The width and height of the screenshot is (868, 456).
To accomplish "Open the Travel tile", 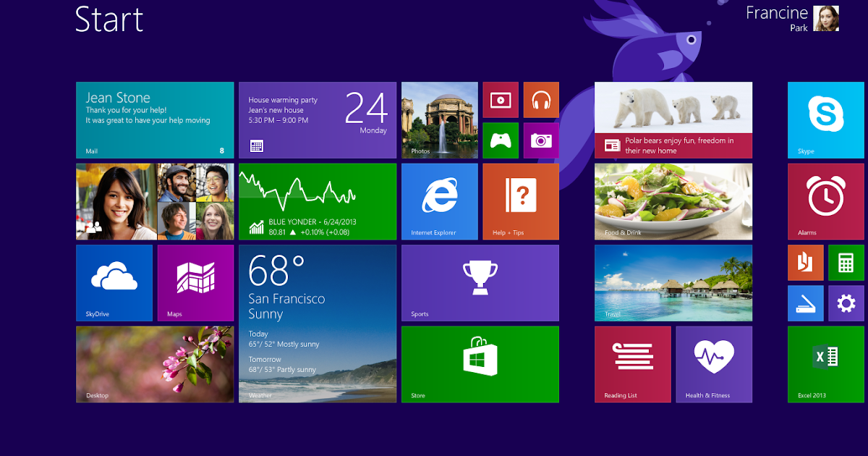I will 673,283.
